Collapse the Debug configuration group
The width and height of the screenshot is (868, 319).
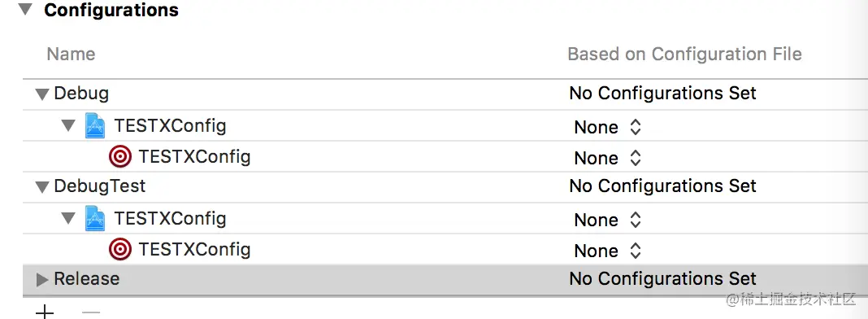click(x=42, y=94)
